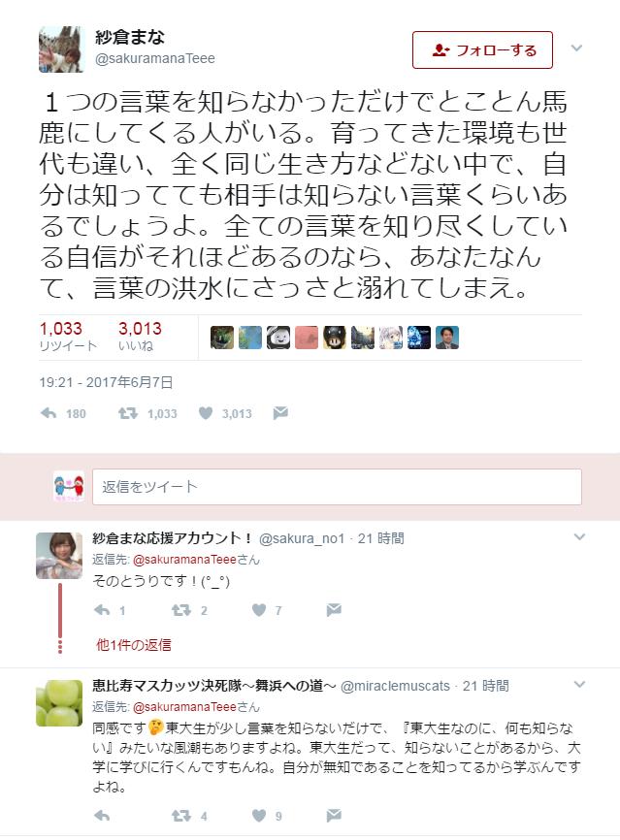Image resolution: width=620 pixels, height=840 pixels.
Task: Reply arrow on the @sakura_no1 comment
Action: (x=102, y=610)
